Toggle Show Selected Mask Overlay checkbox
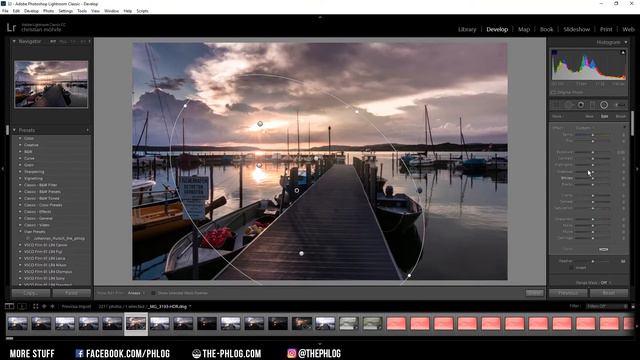This screenshot has width=640, height=360. tap(153, 293)
